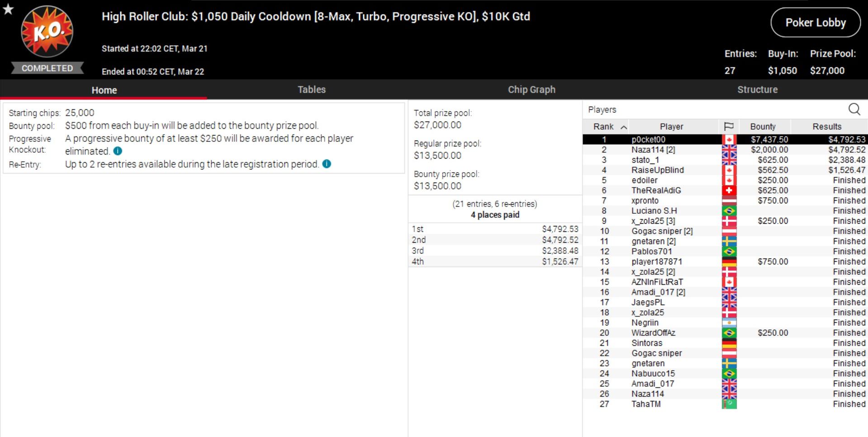Sort by the Bounty column header
The height and width of the screenshot is (437, 868).
pyautogui.click(x=763, y=127)
